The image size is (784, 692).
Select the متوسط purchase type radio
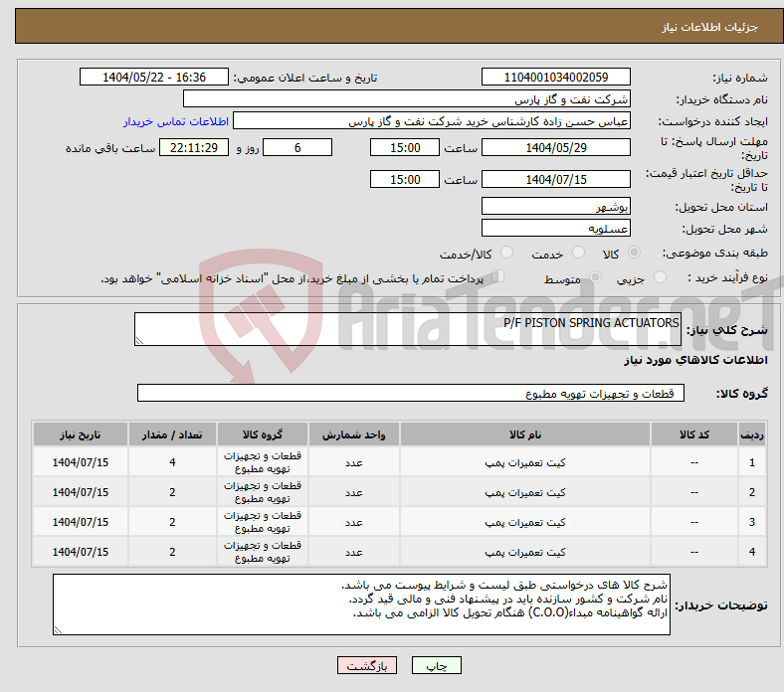click(595, 276)
